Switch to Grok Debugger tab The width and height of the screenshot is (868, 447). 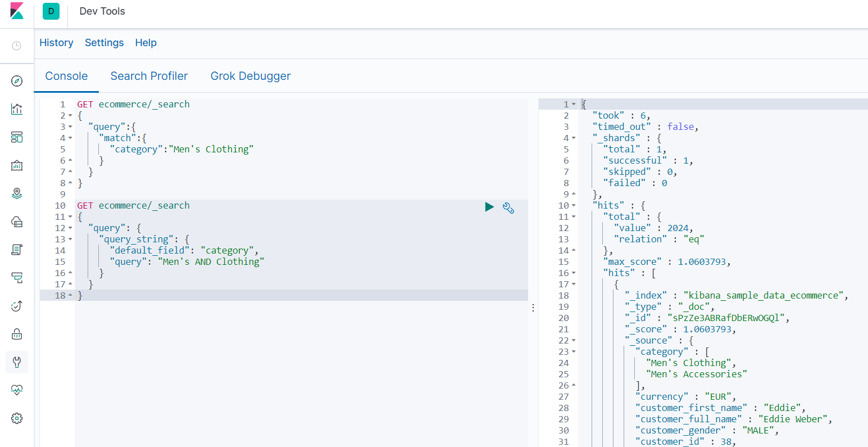pos(251,76)
